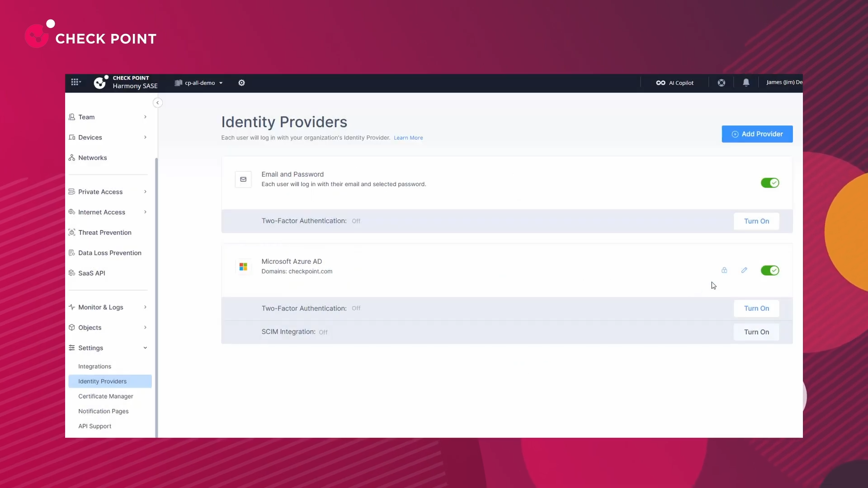868x488 pixels.
Task: Click the AI Copilot label
Action: pos(681,83)
